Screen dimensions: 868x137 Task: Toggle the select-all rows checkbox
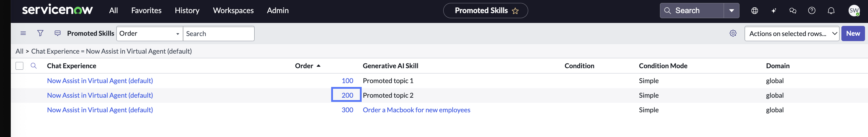point(19,66)
